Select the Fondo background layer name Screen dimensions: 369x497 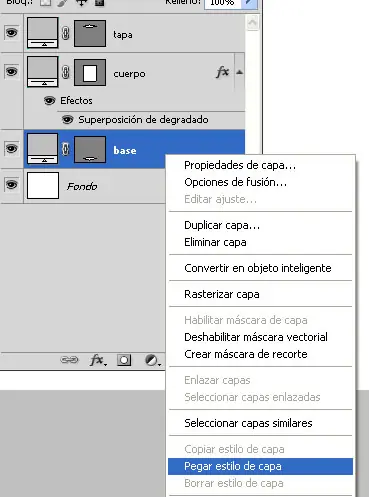(x=82, y=186)
